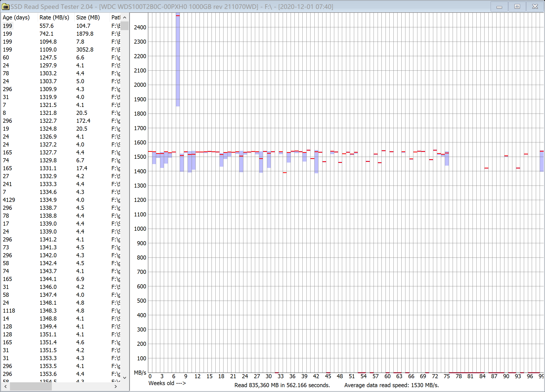Viewport: 545px width, 392px height.
Task: Click 'Average data read speed: 1530 MB/s' text
Action: [391, 385]
